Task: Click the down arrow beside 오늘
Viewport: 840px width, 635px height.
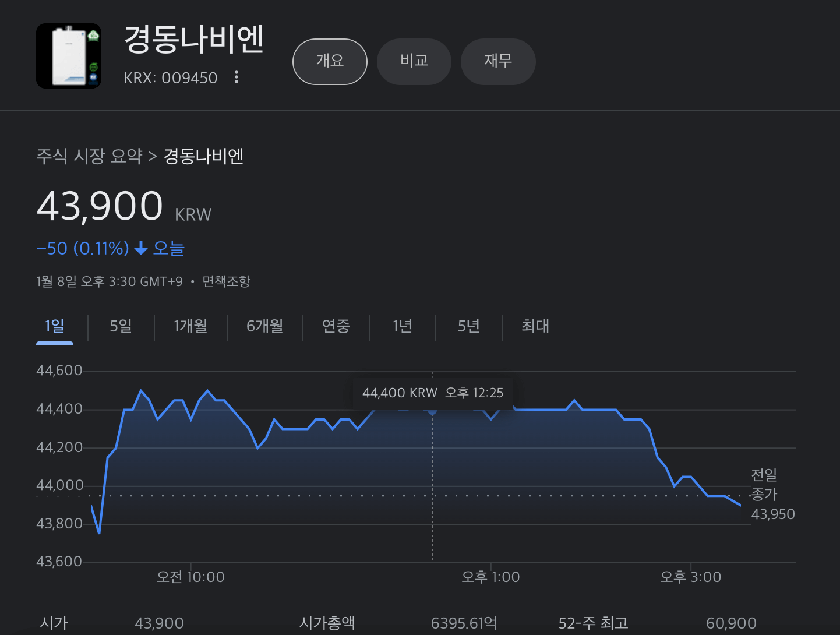Action: (x=141, y=249)
